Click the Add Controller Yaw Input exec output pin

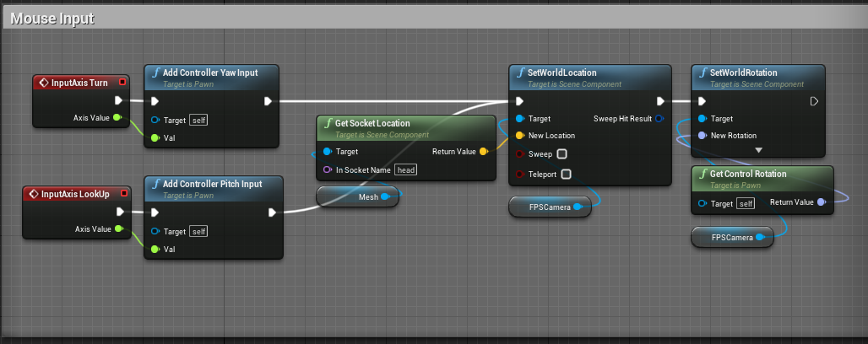[x=268, y=102]
